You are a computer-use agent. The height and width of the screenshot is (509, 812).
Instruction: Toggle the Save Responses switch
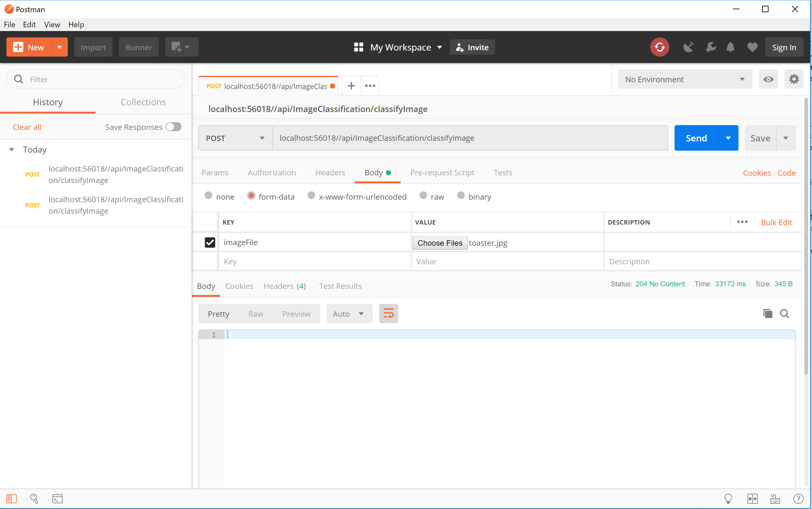pos(174,127)
